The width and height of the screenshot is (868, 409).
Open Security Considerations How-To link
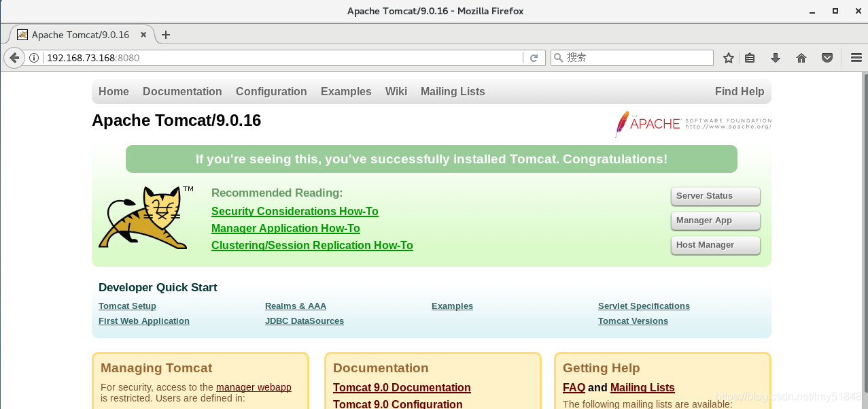(x=295, y=211)
